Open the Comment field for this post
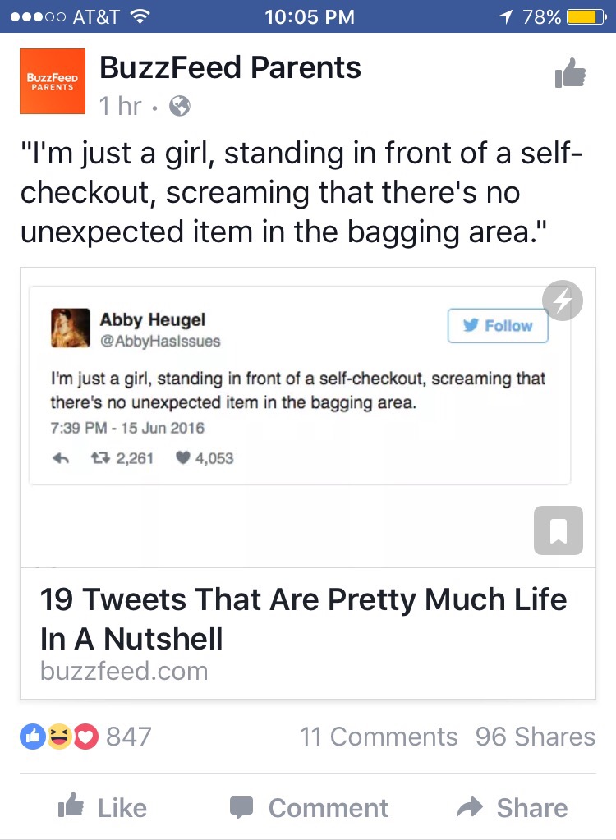The width and height of the screenshot is (616, 840). coord(309,808)
